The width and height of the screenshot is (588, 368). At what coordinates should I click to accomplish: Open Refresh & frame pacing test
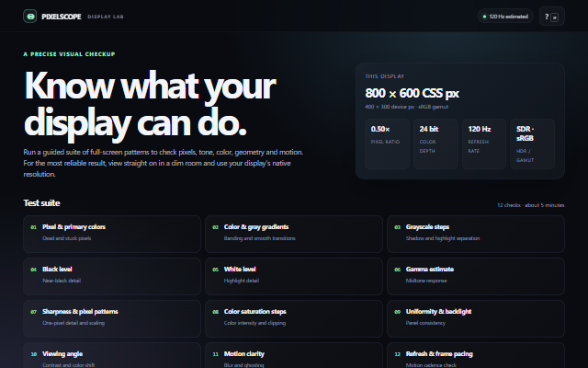click(x=476, y=356)
